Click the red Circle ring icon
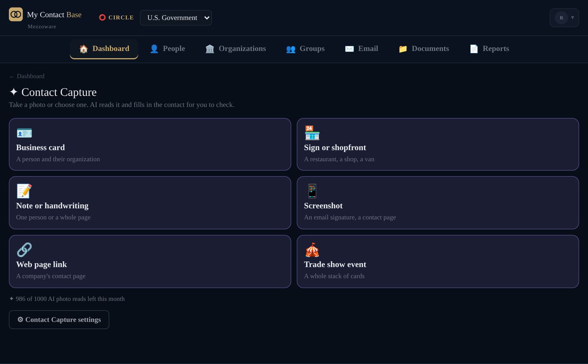588x364 pixels. [102, 18]
